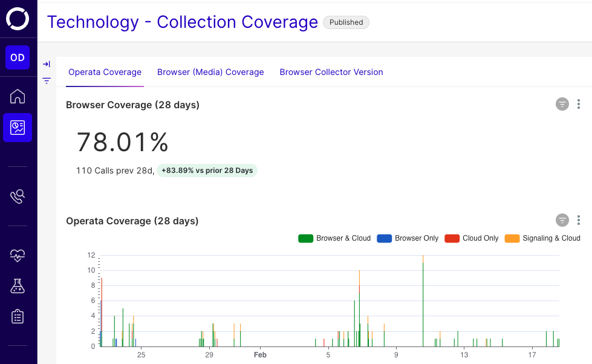Open the Operata Coverage chart options menu
The height and width of the screenshot is (364, 592).
click(579, 220)
